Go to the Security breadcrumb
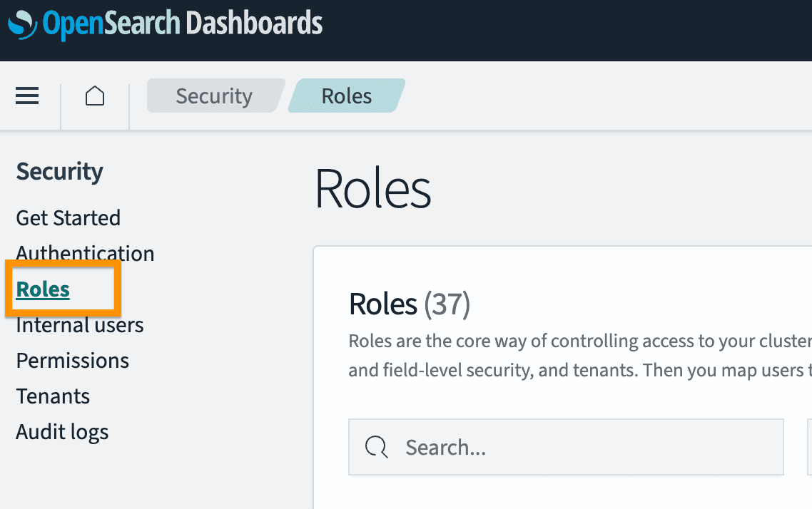The height and width of the screenshot is (509, 812). tap(214, 96)
